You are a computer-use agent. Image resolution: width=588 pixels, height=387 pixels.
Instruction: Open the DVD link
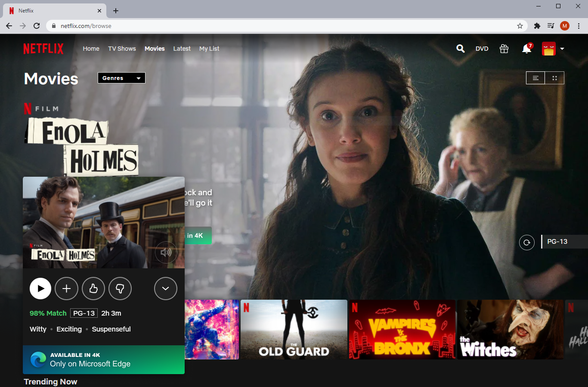pyautogui.click(x=482, y=49)
